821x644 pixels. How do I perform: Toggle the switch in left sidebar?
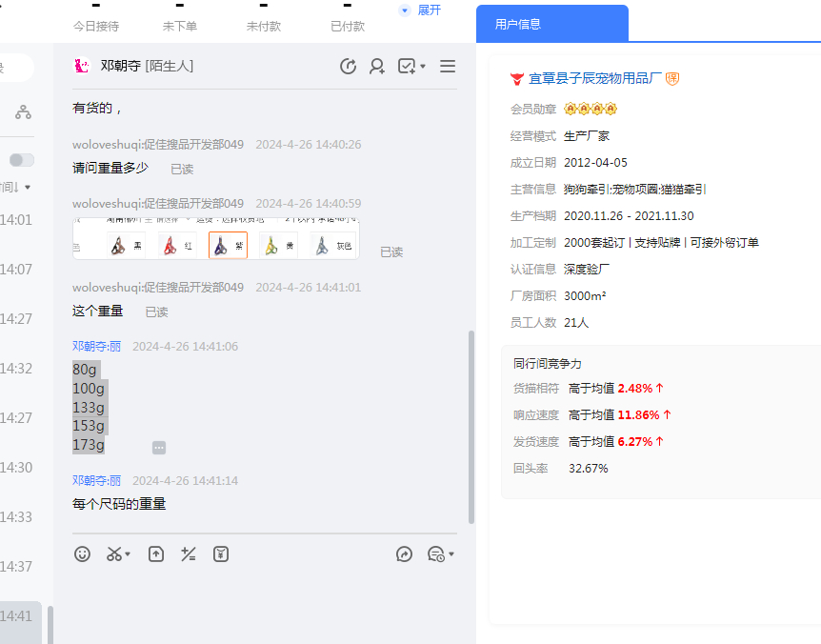22,160
